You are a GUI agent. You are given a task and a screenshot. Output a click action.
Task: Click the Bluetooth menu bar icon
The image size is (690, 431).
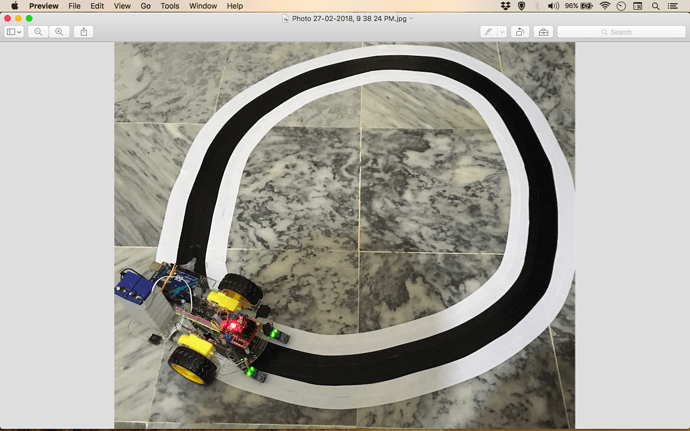[537, 6]
